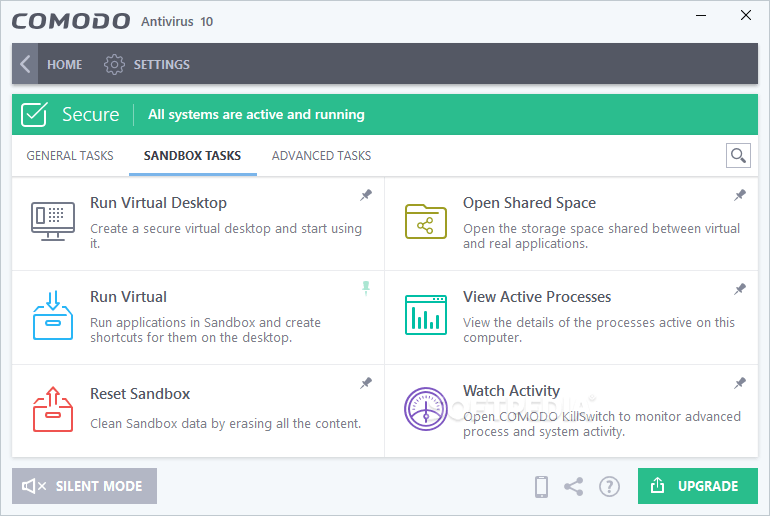Click 'Clean Sandbox data by erasing' description

click(x=225, y=424)
